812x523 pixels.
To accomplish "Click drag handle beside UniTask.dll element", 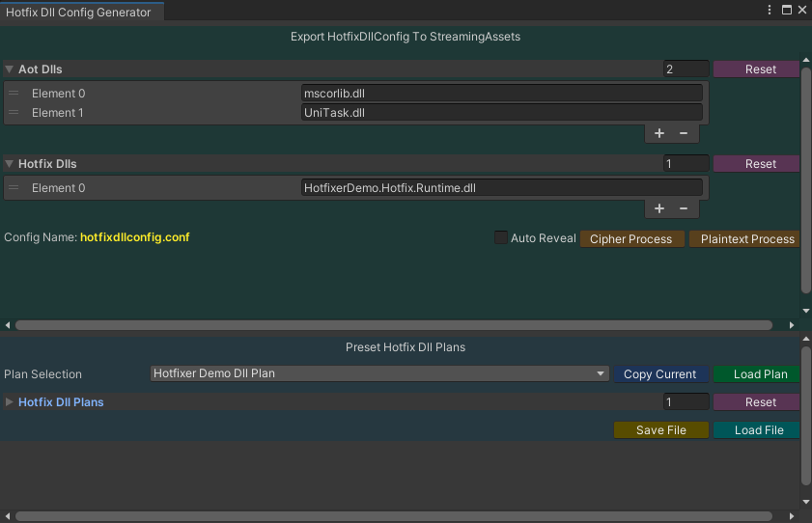I will [x=14, y=113].
